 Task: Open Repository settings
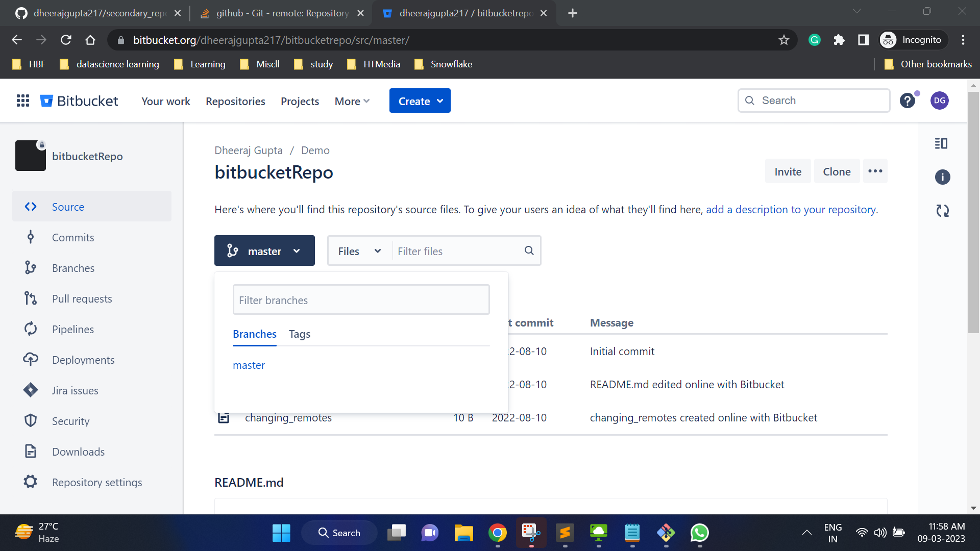click(97, 482)
